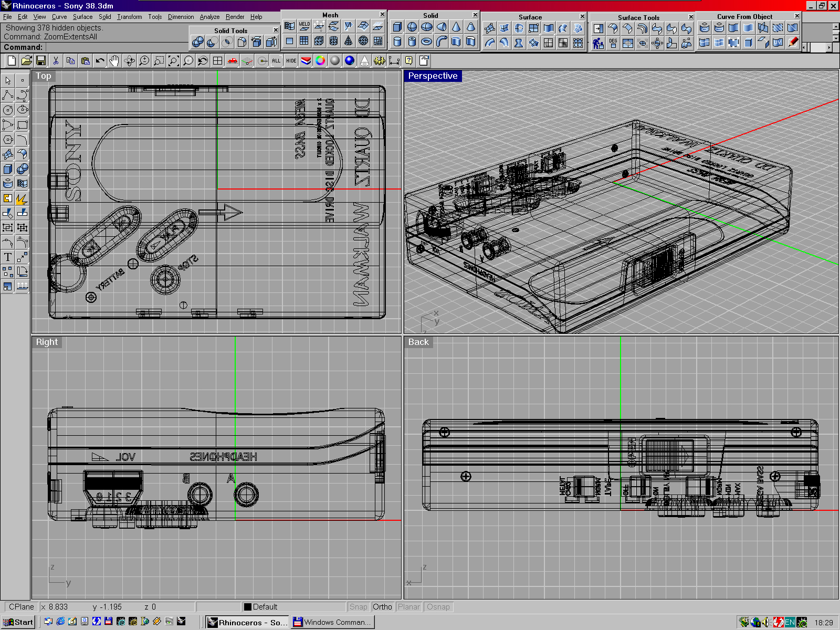Click the Undo arrow icon
Screen dimensions: 840x630
click(100, 61)
